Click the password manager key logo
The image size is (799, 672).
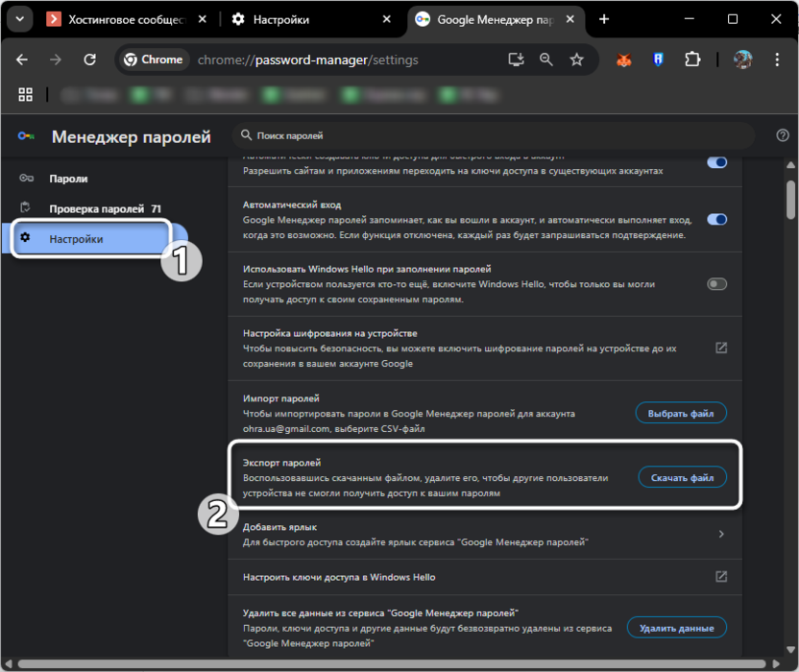[x=26, y=136]
